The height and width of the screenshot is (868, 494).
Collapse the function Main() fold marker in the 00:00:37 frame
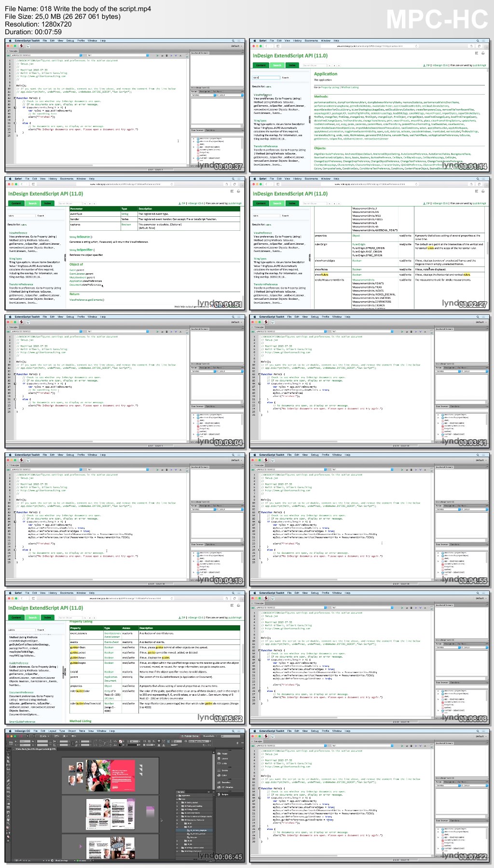[x=15, y=98]
